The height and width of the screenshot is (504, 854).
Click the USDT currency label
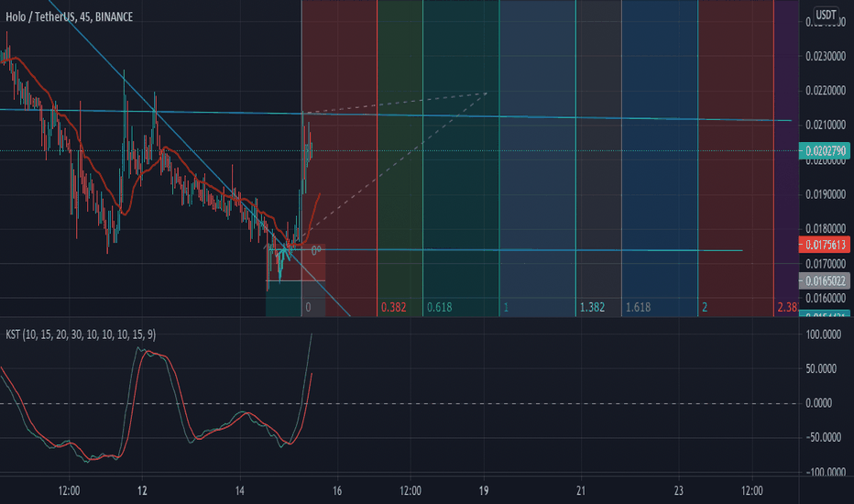tap(826, 15)
